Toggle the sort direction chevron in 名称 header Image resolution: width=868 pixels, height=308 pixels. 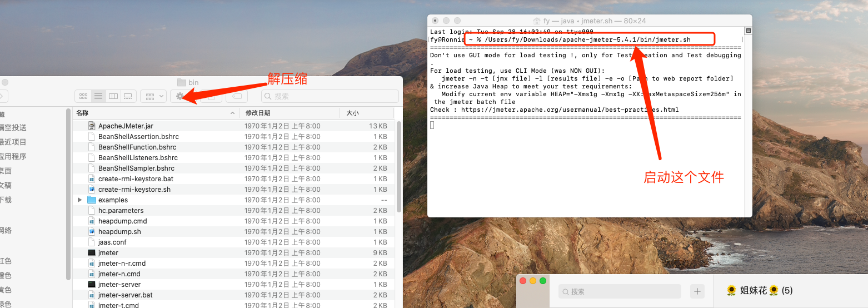click(233, 113)
